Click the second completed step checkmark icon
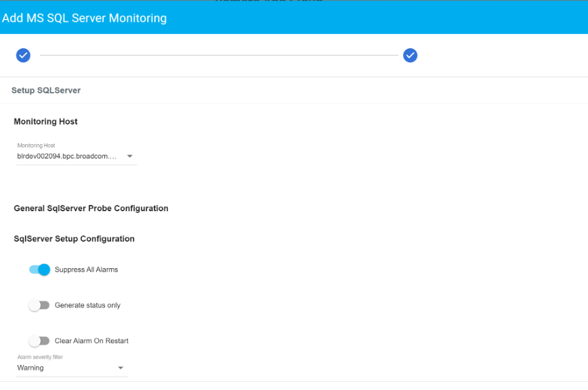 pos(410,56)
